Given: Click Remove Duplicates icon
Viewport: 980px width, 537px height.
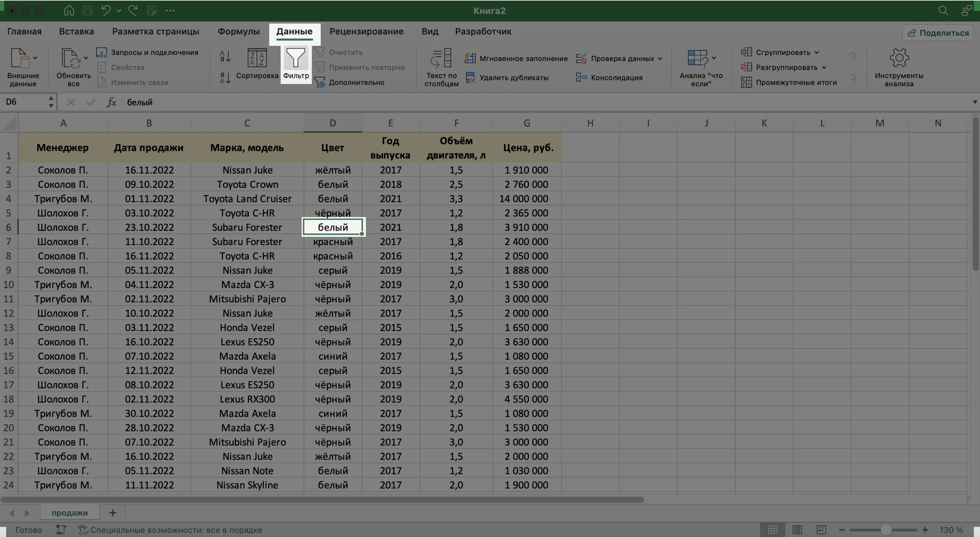Looking at the screenshot, I should click(x=471, y=78).
